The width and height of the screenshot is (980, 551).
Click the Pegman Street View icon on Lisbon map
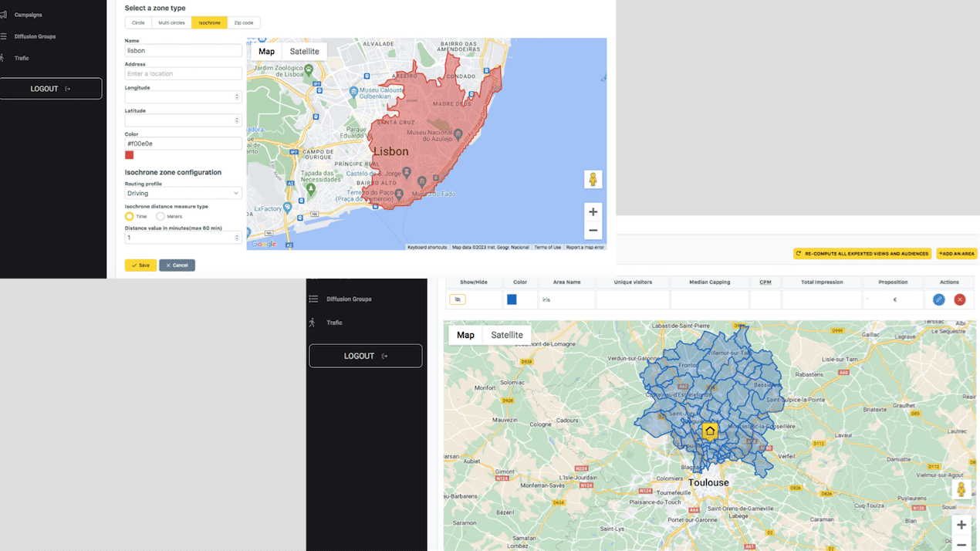(593, 179)
